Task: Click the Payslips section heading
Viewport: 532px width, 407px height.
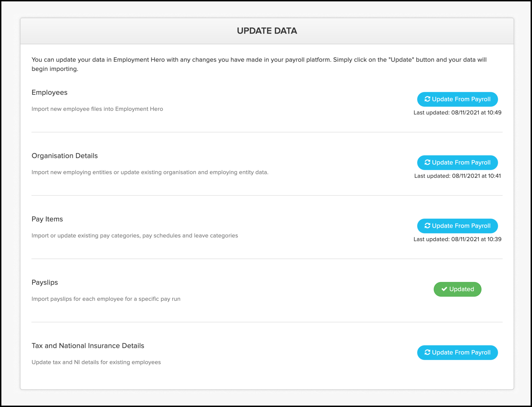Action: 45,282
